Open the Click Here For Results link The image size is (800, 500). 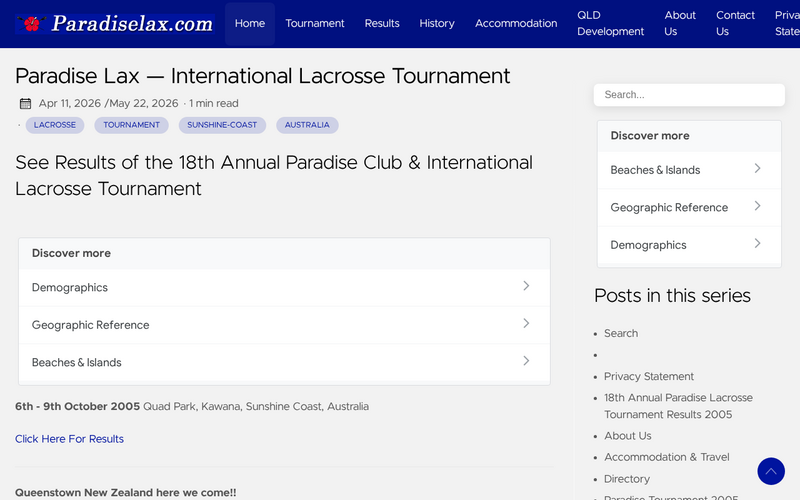[x=69, y=439]
